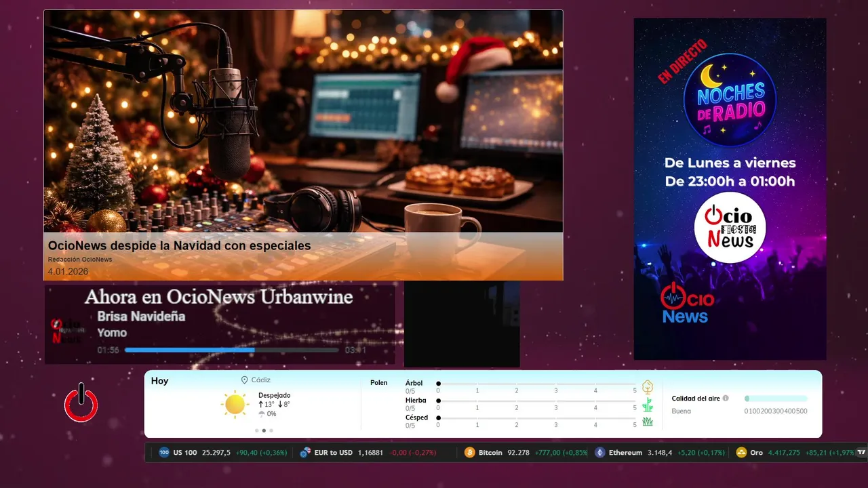The width and height of the screenshot is (868, 488).
Task: Click the umbrella precipitation icon
Action: click(262, 413)
